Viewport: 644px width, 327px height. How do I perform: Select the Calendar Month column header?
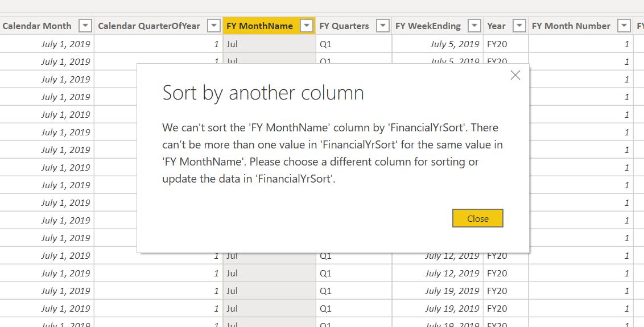click(x=37, y=26)
